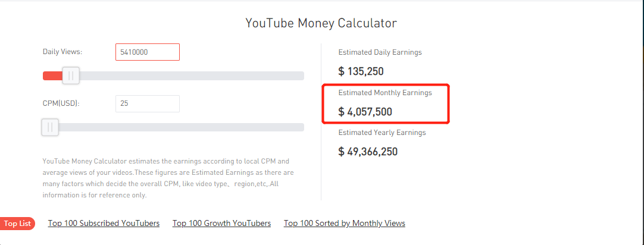
Task: Click the Daily Views label
Action: click(62, 52)
